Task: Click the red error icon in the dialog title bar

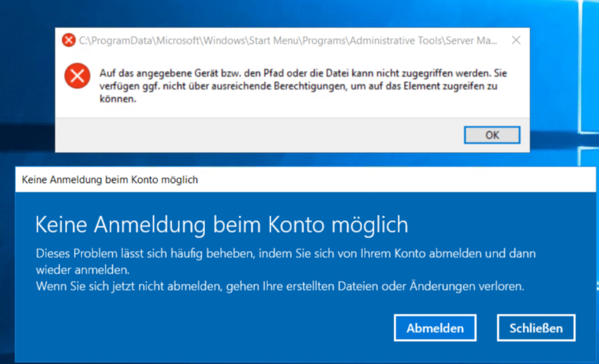Action: (x=67, y=40)
